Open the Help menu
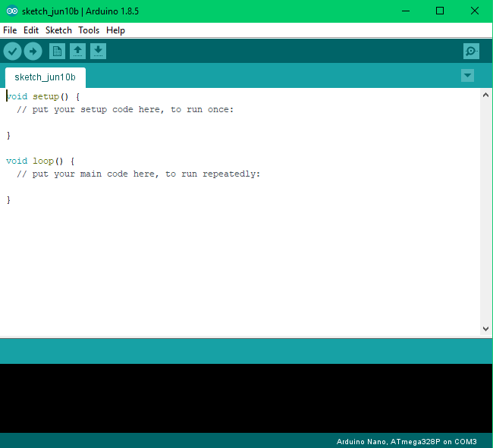Screen dimensions: 493x448 point(115,30)
